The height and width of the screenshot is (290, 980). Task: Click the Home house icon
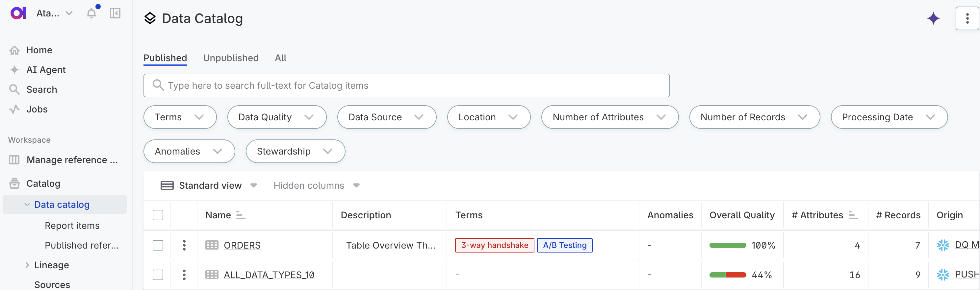click(x=14, y=50)
